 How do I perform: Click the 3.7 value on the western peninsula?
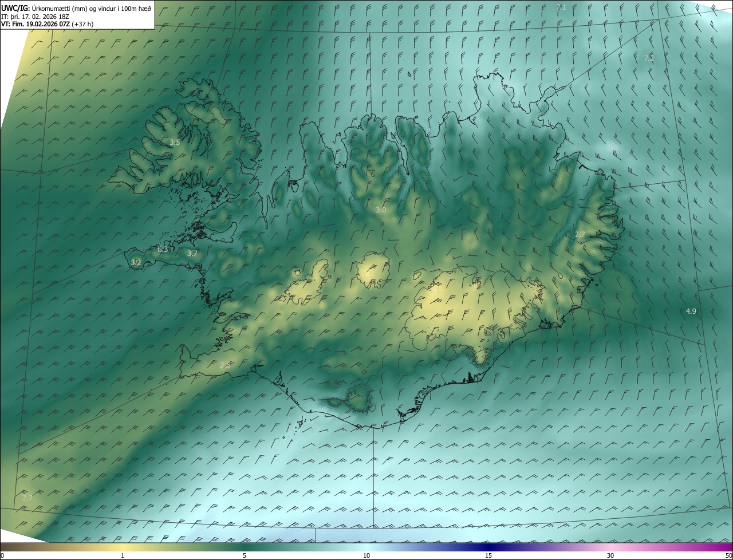click(192, 253)
